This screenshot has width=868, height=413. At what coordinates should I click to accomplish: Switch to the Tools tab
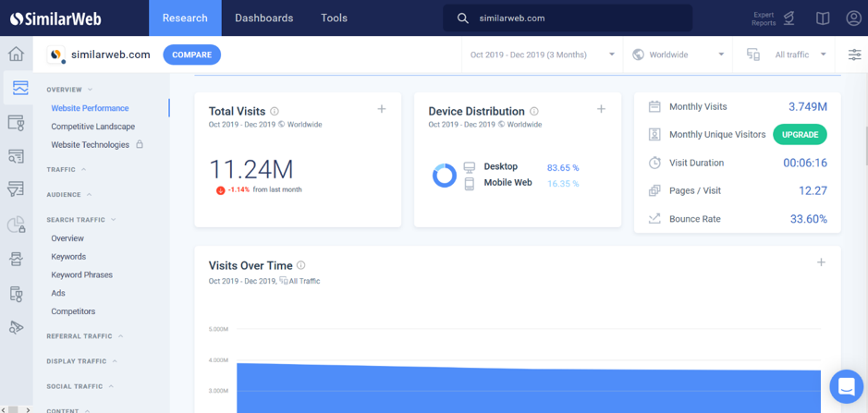coord(335,18)
